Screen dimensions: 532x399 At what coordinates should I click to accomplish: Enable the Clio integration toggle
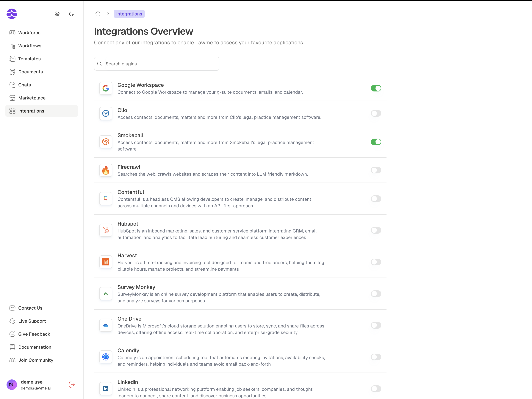tap(376, 113)
